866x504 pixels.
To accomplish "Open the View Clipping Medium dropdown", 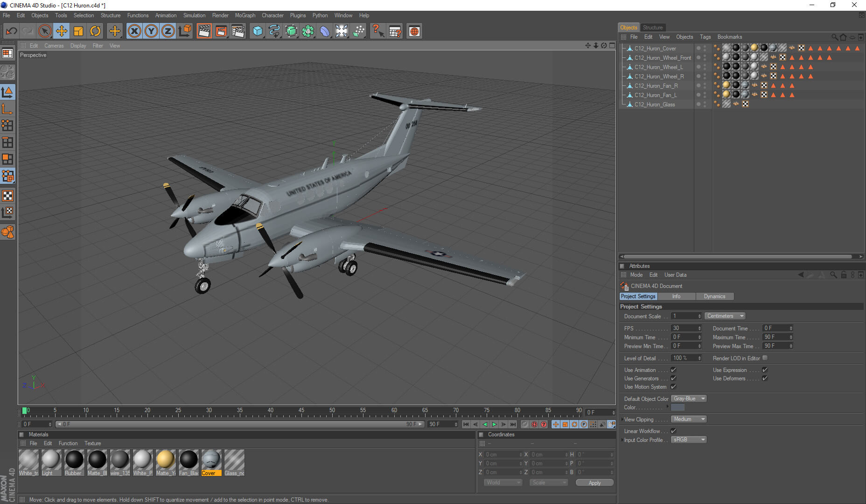I will (x=689, y=419).
